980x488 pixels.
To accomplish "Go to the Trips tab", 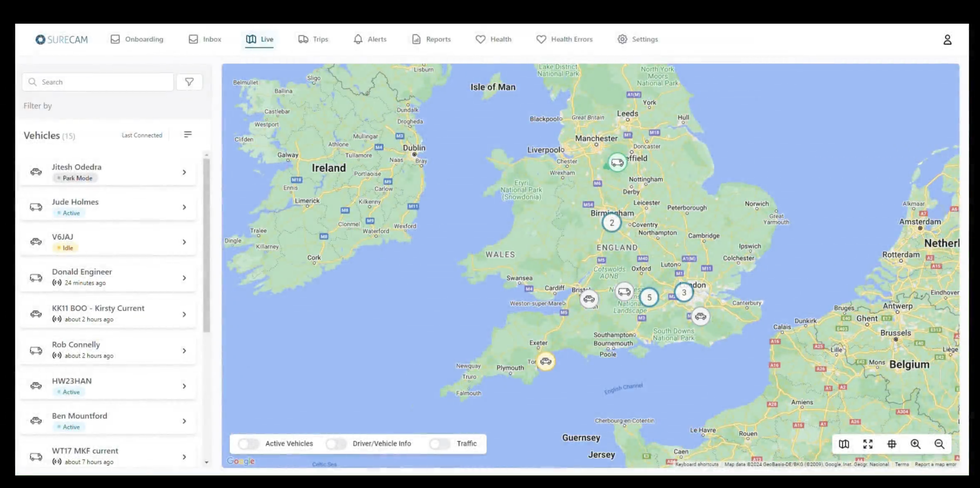I will [313, 39].
